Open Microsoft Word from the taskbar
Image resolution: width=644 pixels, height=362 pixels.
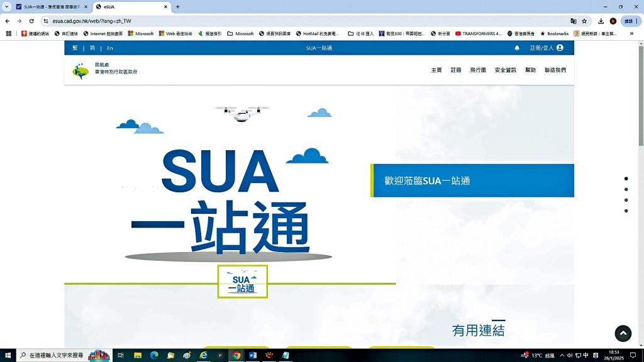(252, 355)
